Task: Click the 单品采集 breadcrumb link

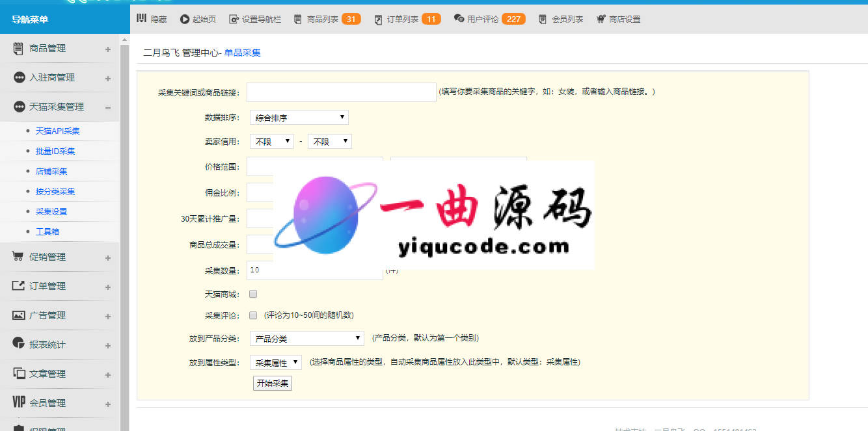Action: [x=242, y=53]
